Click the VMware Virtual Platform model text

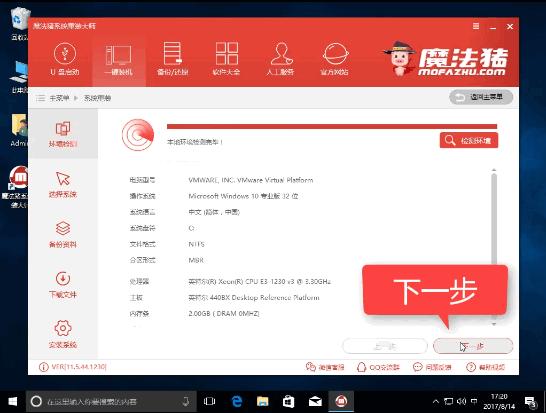click(251, 180)
